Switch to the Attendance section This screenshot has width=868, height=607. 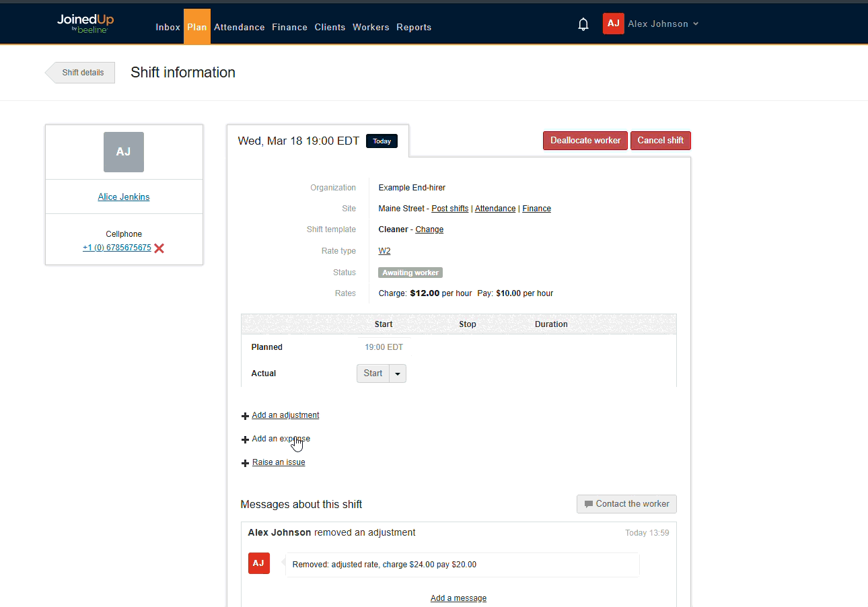(x=239, y=27)
